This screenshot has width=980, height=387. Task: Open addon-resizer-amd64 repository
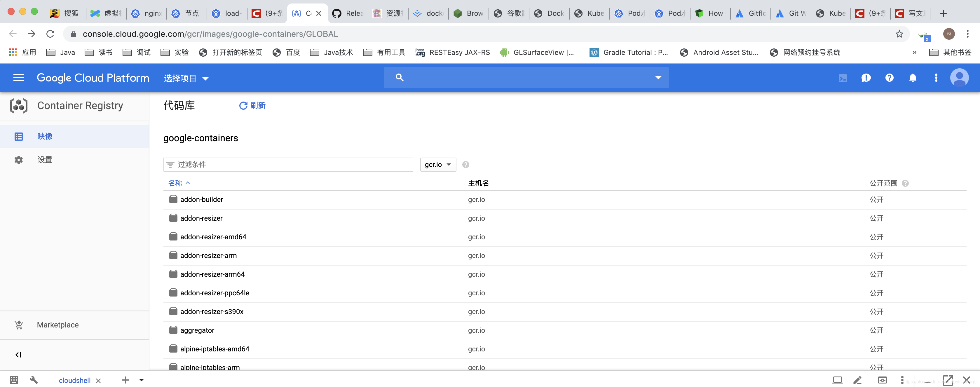click(x=213, y=237)
